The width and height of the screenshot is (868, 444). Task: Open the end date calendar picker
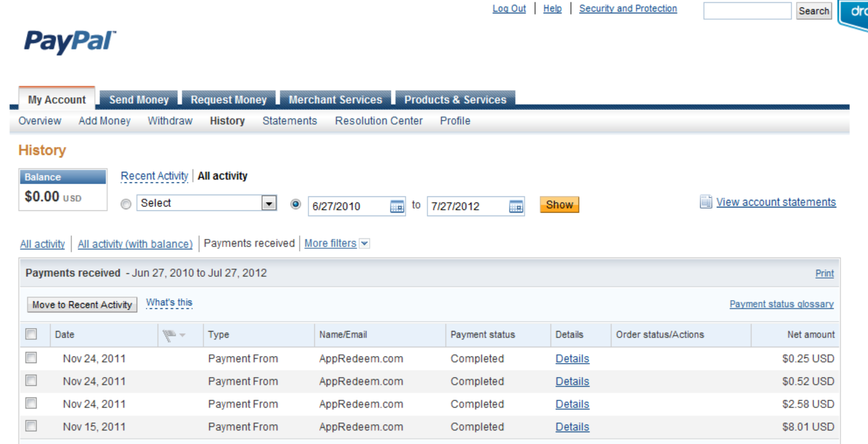pos(516,206)
